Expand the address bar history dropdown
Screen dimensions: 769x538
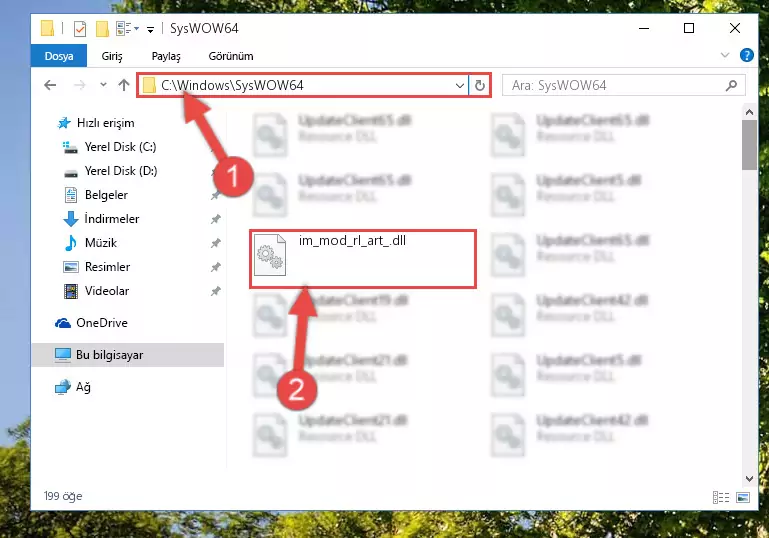pos(460,86)
